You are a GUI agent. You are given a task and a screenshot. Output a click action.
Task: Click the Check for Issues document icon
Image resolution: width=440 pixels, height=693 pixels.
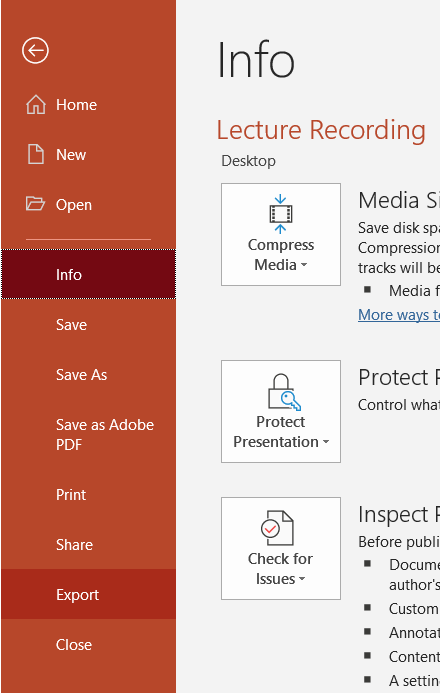coord(277,528)
